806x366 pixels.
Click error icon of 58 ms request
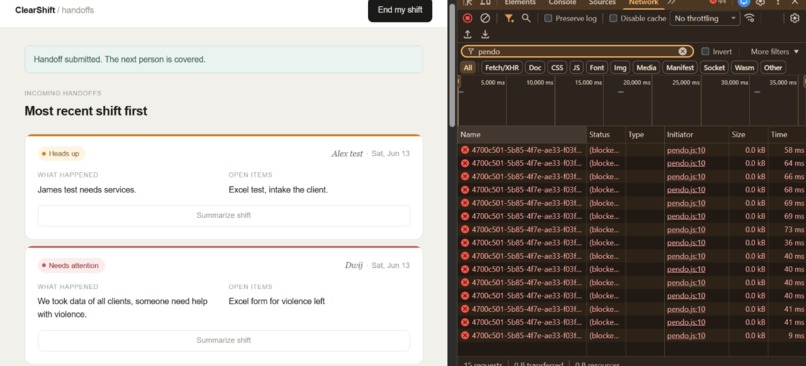(465, 150)
